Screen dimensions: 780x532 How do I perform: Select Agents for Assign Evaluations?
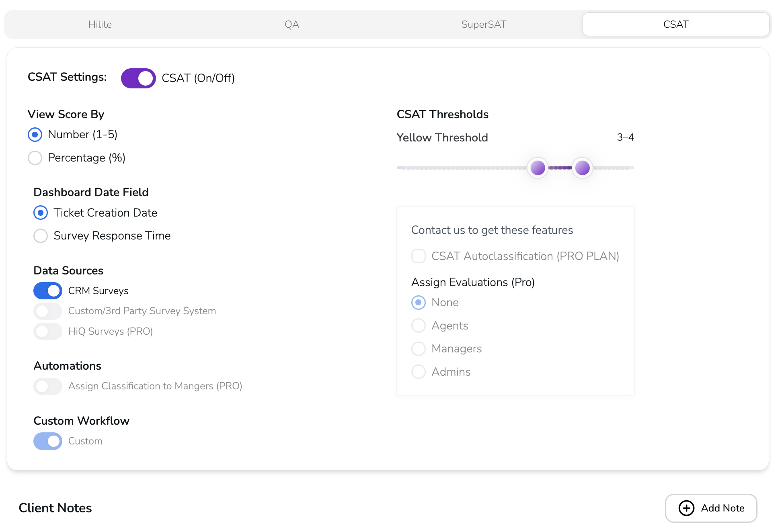point(419,325)
